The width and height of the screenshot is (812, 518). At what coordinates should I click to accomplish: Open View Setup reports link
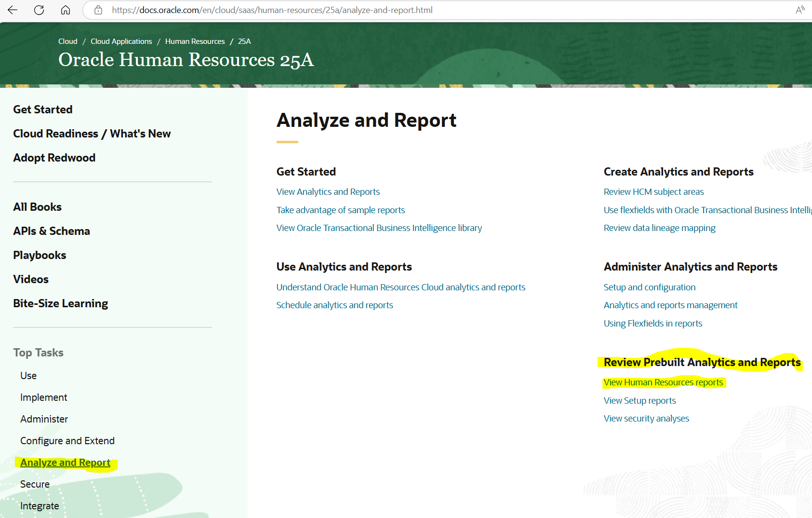pos(640,401)
